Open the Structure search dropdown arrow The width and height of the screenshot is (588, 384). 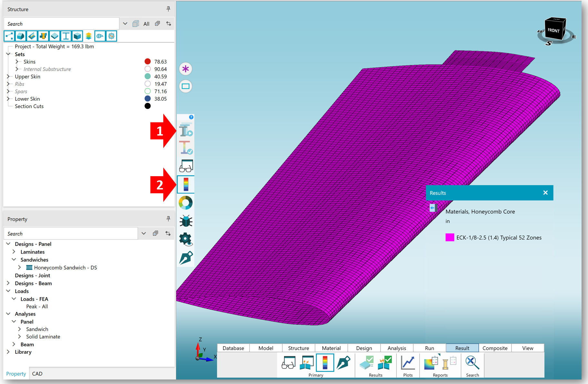(x=125, y=24)
